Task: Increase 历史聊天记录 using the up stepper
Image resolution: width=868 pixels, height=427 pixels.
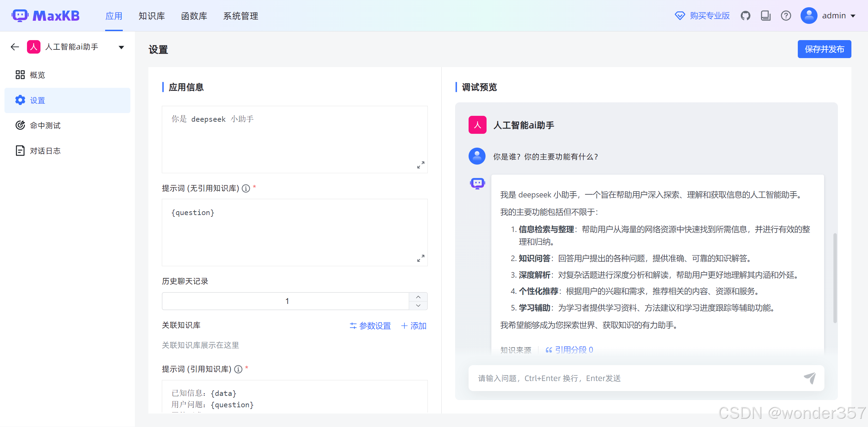Action: coord(418,297)
